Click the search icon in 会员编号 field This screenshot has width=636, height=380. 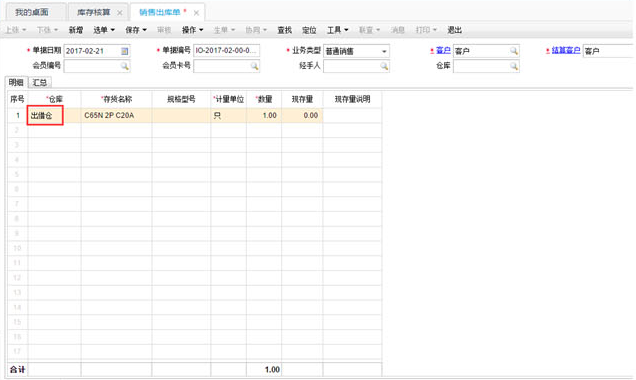click(125, 66)
